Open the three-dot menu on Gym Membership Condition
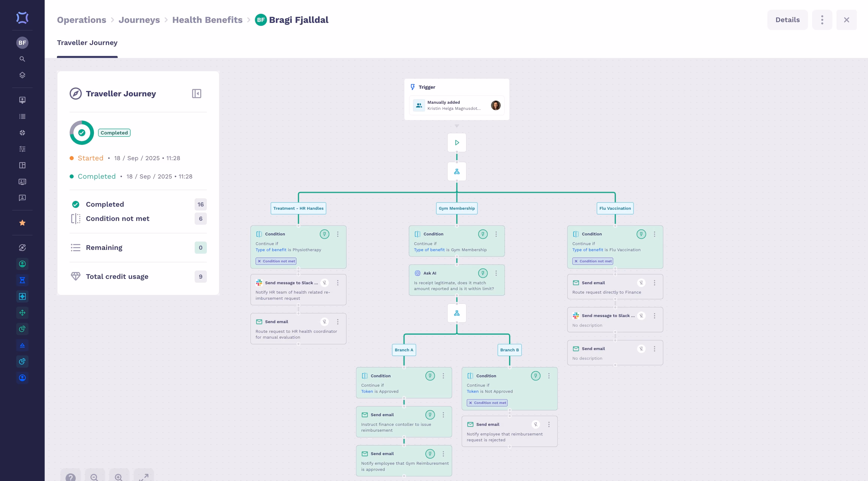Screen dimensions: 868x481 496,234
